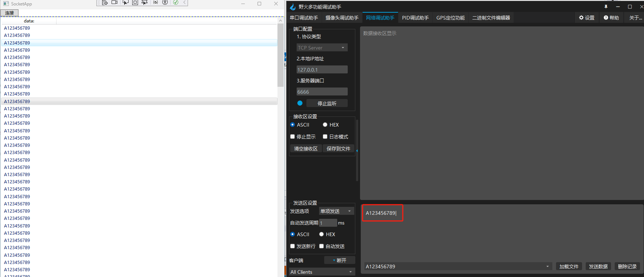Collapse the settings side panel with blue arrow
This screenshot has width=644, height=277.
point(357,150)
